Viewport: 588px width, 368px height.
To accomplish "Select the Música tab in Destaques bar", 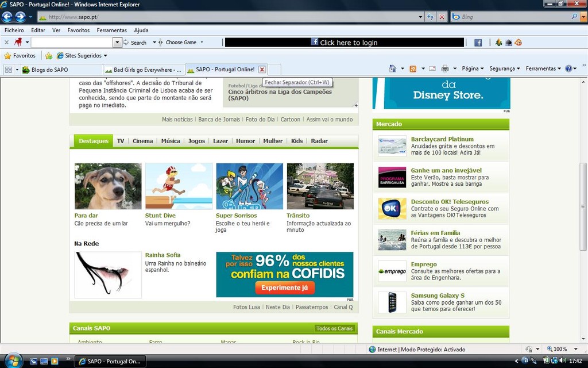I will click(171, 141).
